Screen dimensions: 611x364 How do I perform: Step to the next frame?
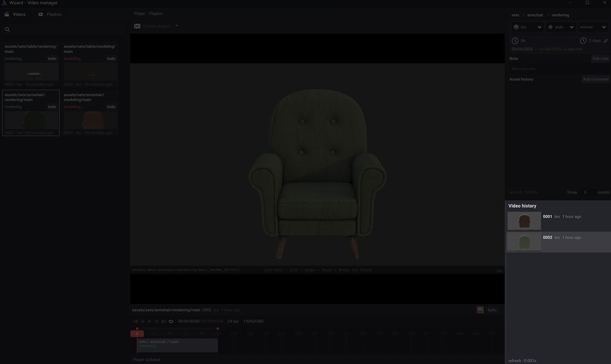(157, 321)
